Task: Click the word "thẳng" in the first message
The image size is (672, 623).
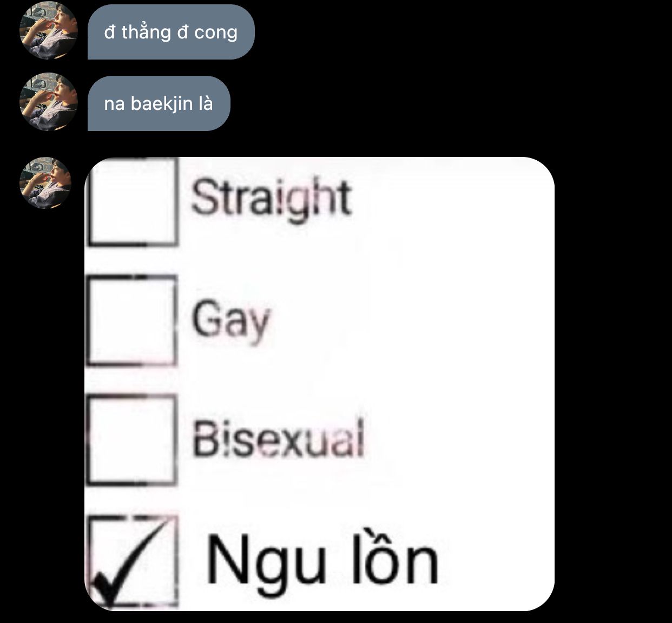Action: (x=146, y=32)
